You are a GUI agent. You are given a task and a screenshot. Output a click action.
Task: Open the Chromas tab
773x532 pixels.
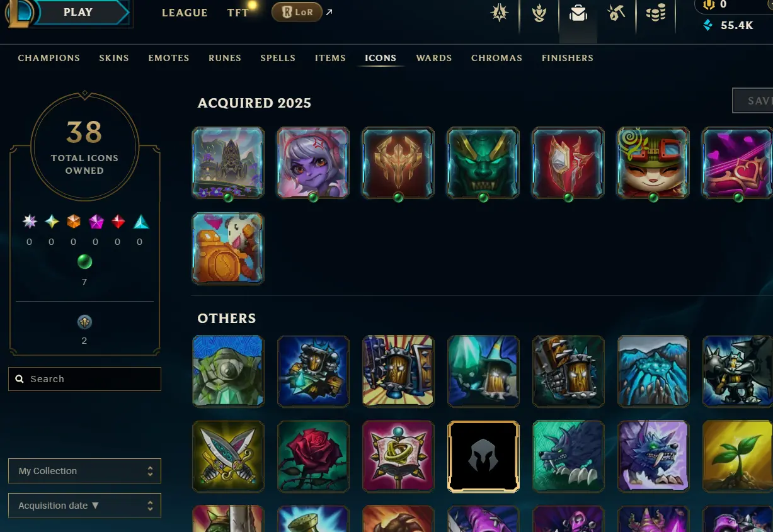pyautogui.click(x=496, y=58)
